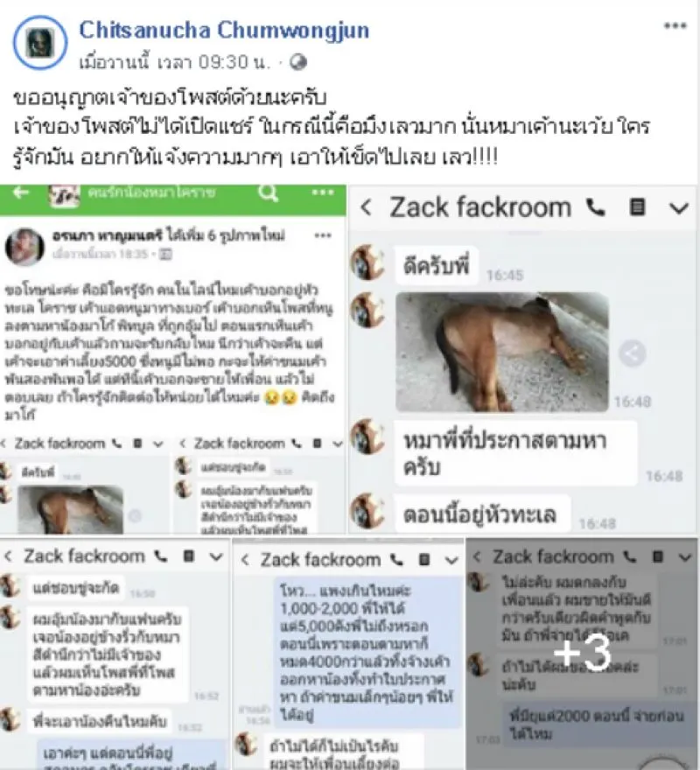Open options menu on the inner group post
The height and width of the screenshot is (770, 700).
pyautogui.click(x=323, y=235)
